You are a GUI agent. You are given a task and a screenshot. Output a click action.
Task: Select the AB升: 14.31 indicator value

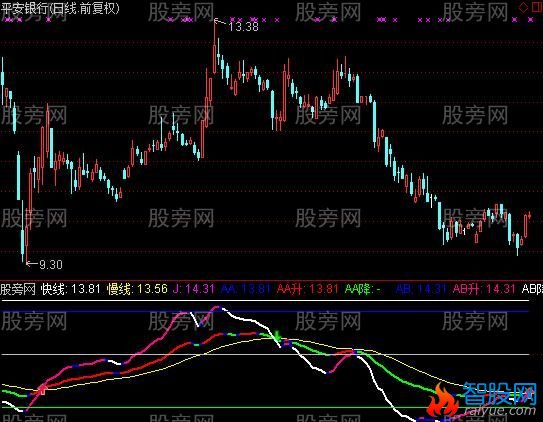coord(484,289)
